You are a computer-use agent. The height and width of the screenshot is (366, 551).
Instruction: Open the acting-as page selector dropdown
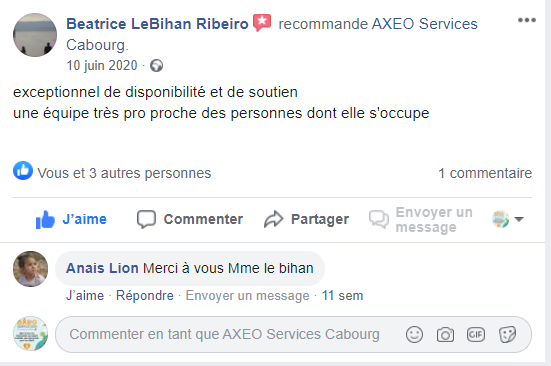pyautogui.click(x=508, y=219)
